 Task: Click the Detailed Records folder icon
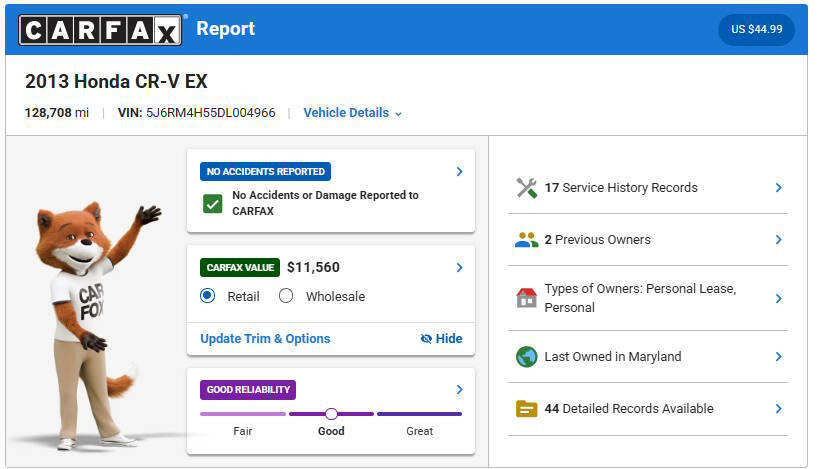click(526, 409)
